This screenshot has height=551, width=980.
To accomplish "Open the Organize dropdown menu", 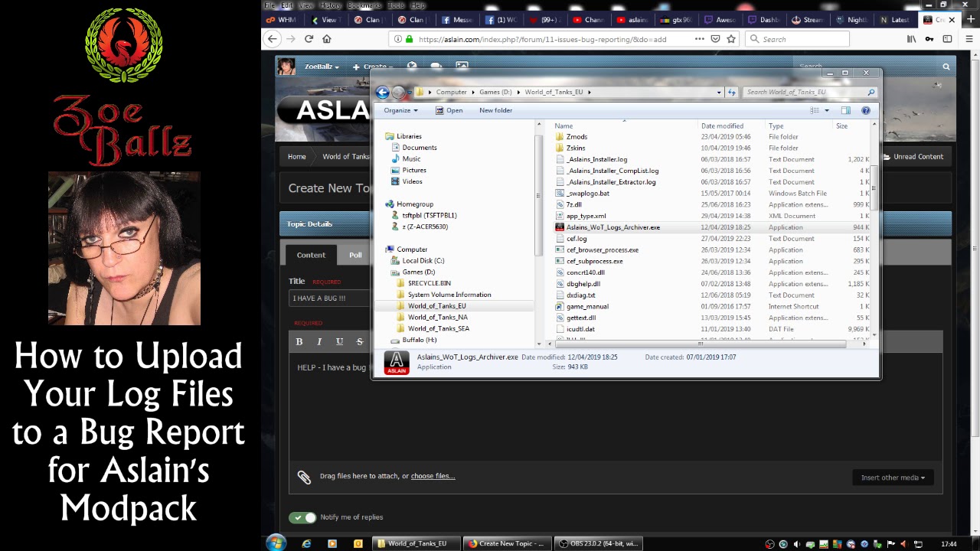I will click(x=400, y=110).
